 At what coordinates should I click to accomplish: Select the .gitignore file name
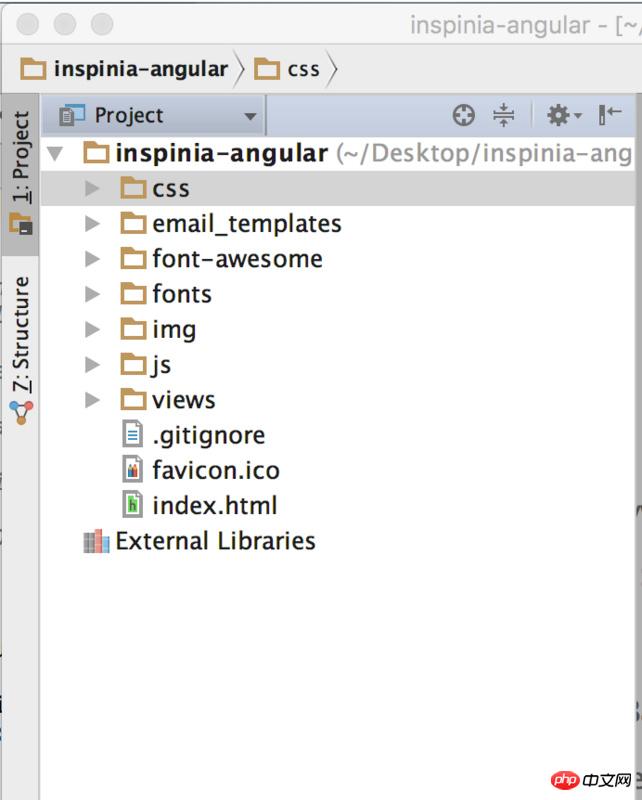[x=209, y=436]
